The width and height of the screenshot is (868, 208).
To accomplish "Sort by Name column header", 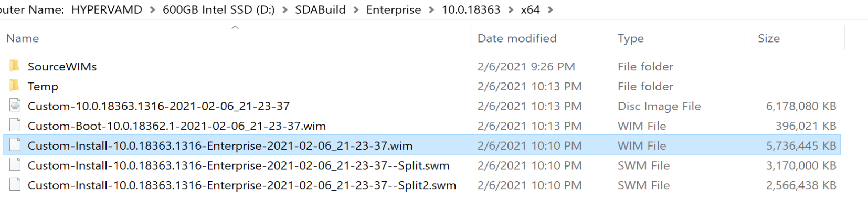I will click(x=23, y=38).
